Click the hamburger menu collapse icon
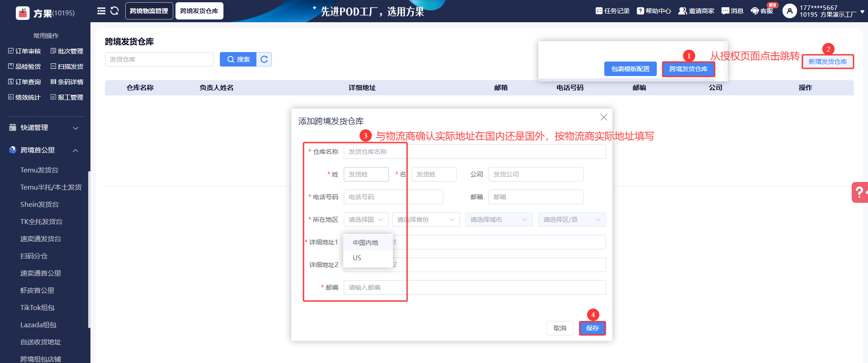Image resolution: width=868 pixels, height=363 pixels. tap(101, 11)
